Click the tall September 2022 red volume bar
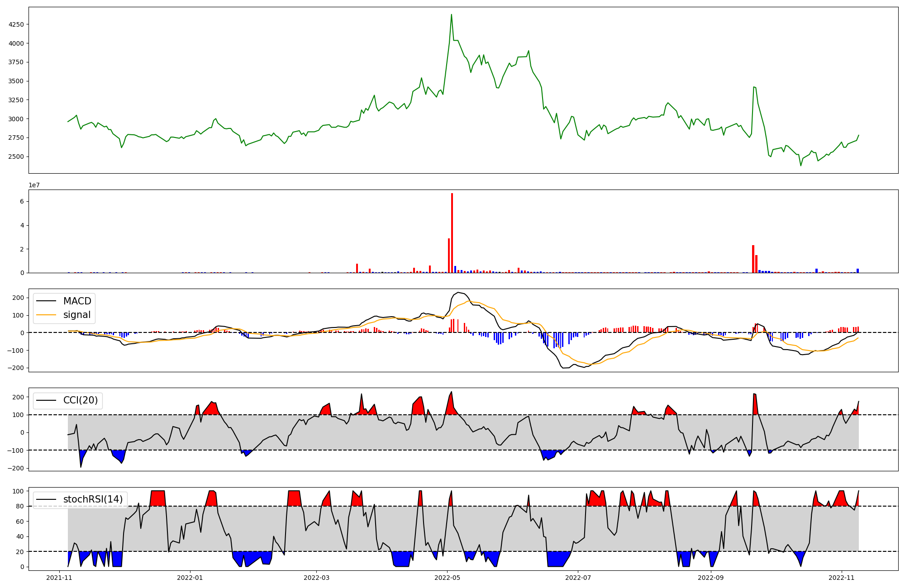905x588 pixels. click(753, 259)
